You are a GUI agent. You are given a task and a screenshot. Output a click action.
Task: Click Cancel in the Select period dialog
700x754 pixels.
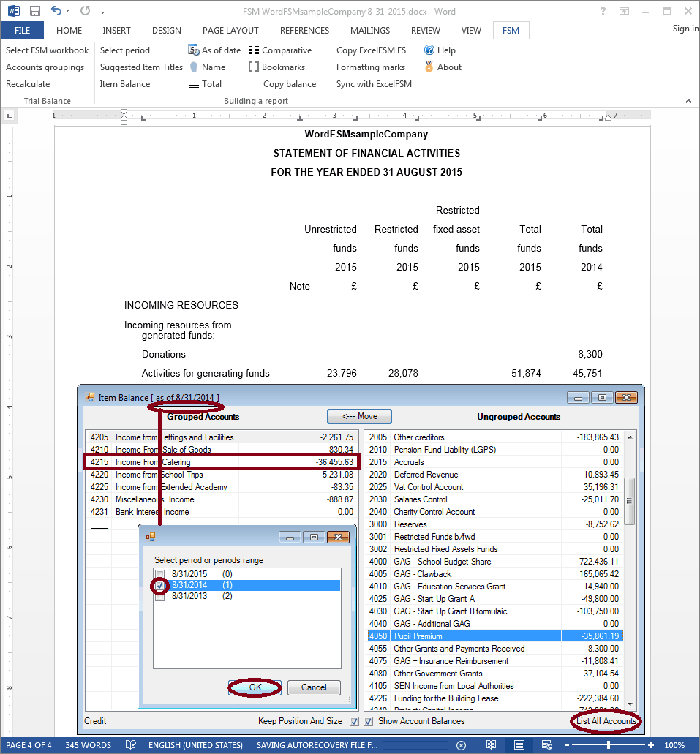[314, 687]
